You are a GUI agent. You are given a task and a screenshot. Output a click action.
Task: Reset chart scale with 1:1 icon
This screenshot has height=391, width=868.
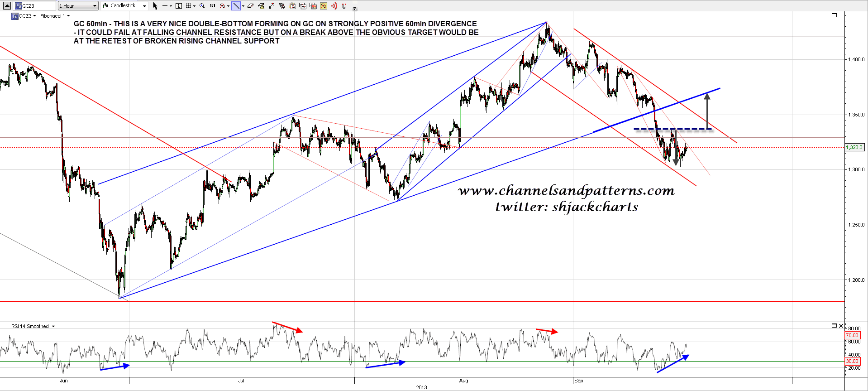[212, 6]
